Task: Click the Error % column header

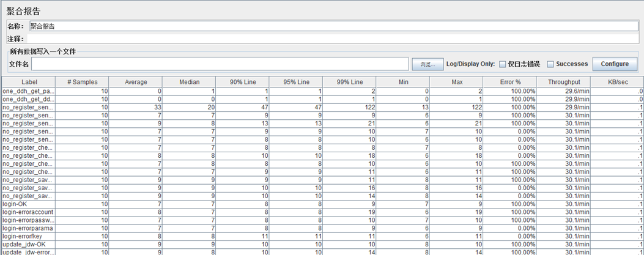Action: tap(510, 82)
